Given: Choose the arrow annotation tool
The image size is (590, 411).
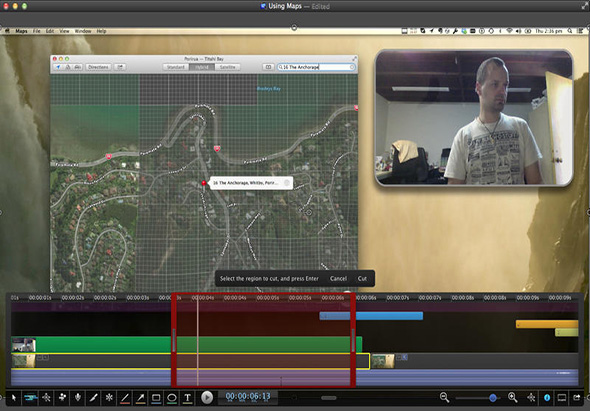Looking at the screenshot, I should (x=140, y=398).
